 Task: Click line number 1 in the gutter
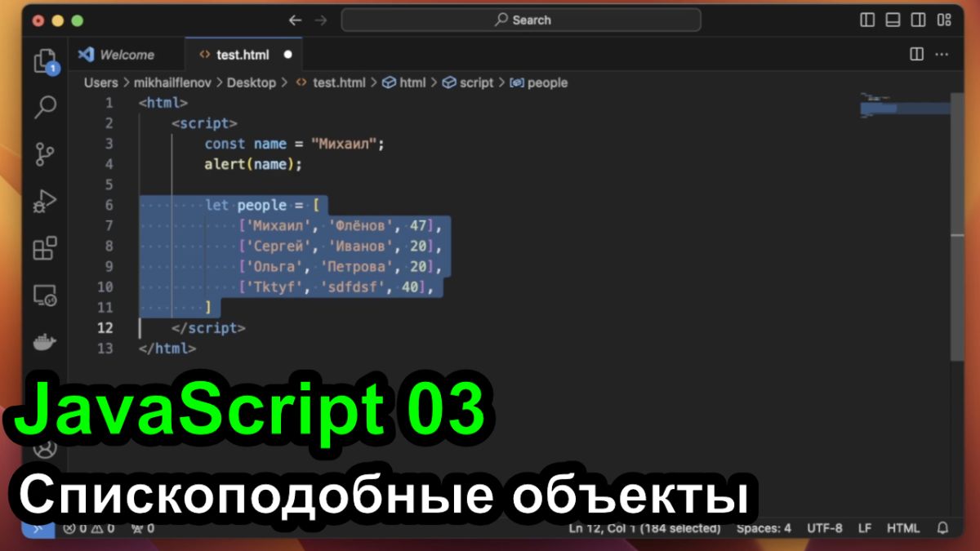[109, 103]
